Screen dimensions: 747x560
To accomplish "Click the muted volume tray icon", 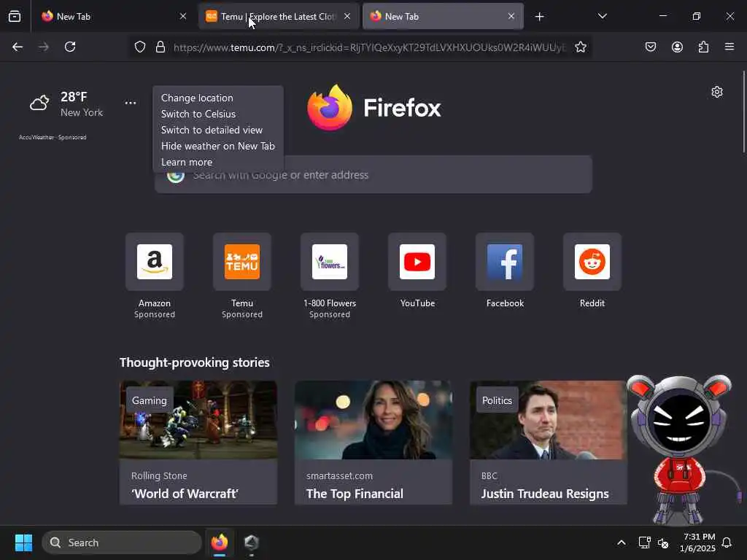I will click(x=663, y=542).
